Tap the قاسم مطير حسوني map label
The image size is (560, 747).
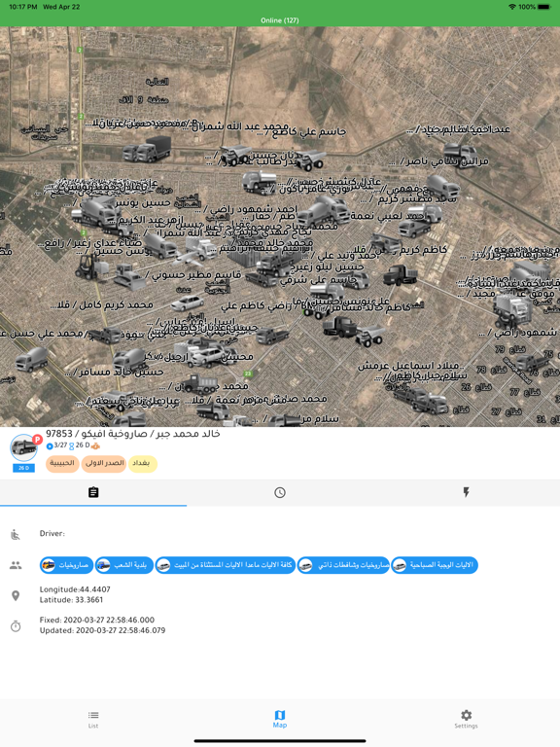coord(192,275)
